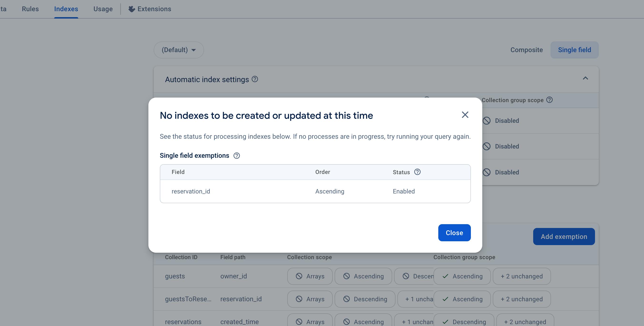This screenshot has height=326, width=644.
Task: Open the (Default) database dropdown
Action: click(x=179, y=50)
